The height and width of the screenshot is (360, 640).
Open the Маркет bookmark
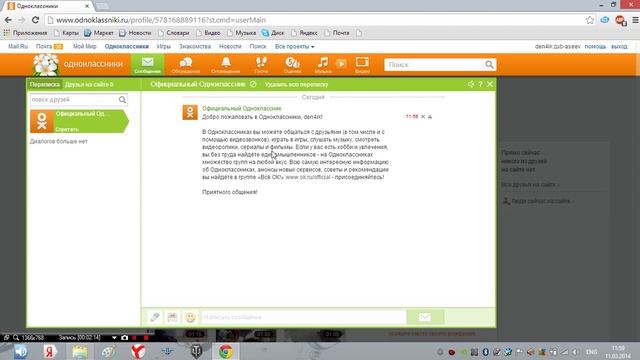pos(99,33)
